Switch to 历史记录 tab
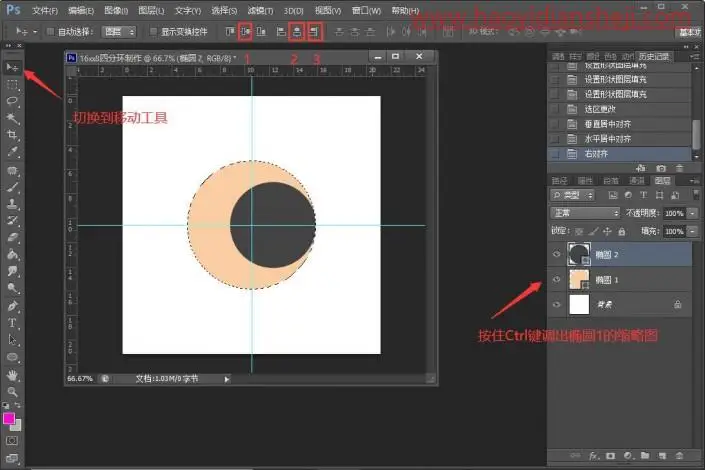Viewport: 705px width, 470px height. click(653, 56)
